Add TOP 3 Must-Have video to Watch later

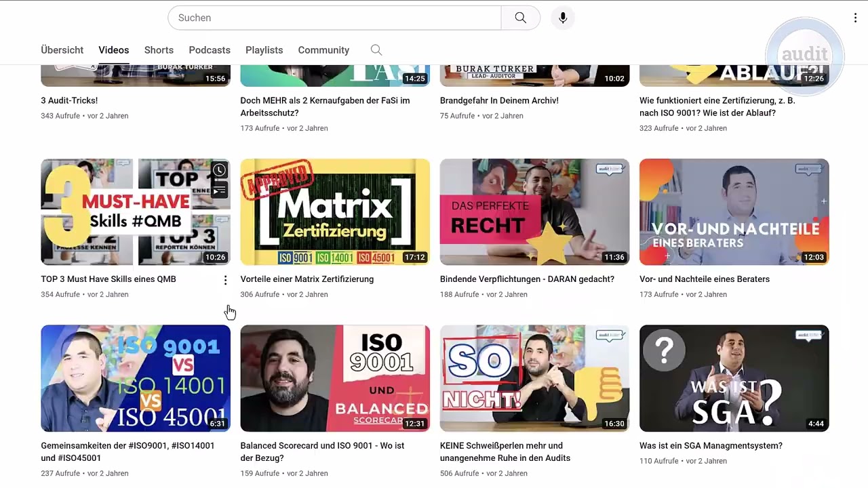coord(219,170)
